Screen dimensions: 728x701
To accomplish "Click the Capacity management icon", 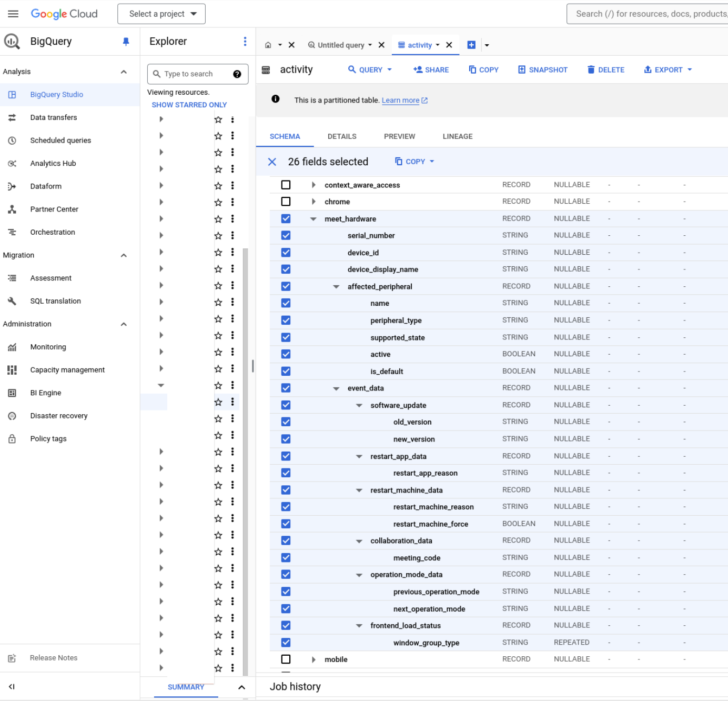I will pos(12,370).
